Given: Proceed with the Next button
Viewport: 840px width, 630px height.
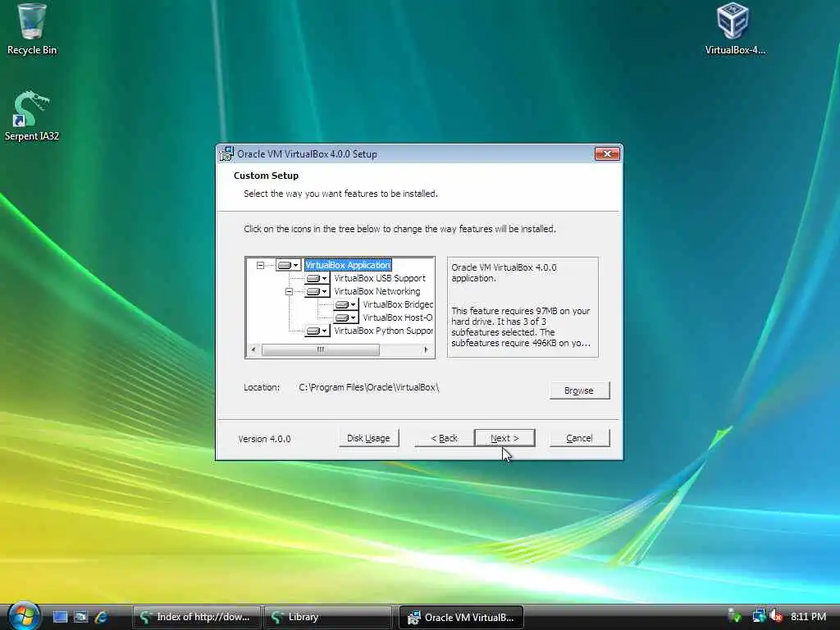Looking at the screenshot, I should tap(504, 438).
